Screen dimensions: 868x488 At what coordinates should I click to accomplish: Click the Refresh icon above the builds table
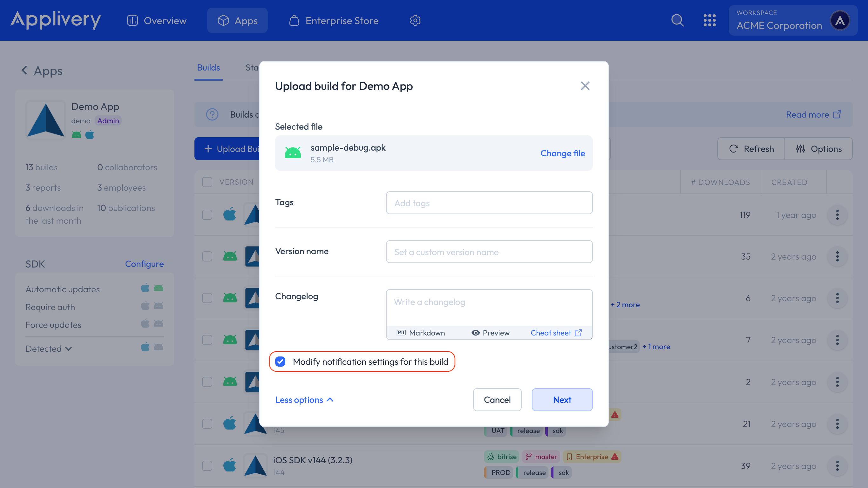point(734,149)
